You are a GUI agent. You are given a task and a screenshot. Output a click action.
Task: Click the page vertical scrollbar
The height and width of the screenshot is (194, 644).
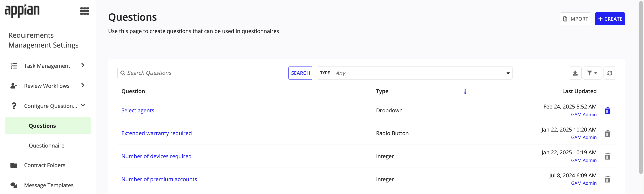[641, 87]
